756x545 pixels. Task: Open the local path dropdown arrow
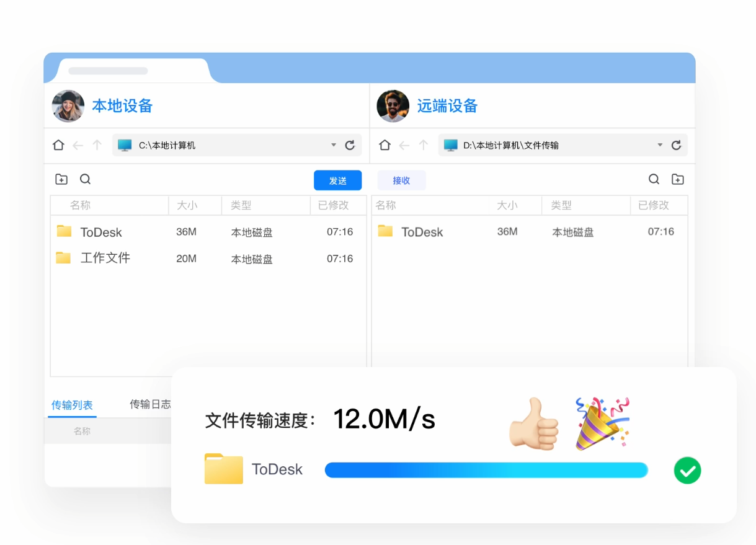(x=334, y=145)
